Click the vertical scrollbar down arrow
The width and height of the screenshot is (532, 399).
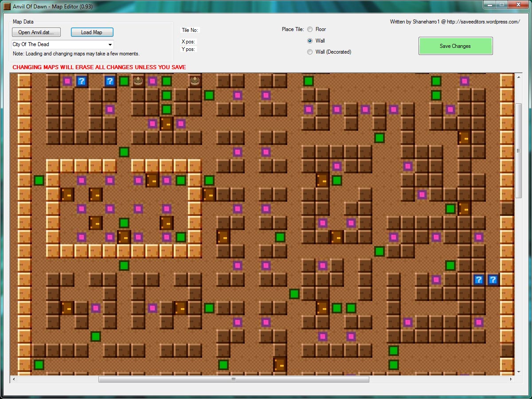point(518,372)
